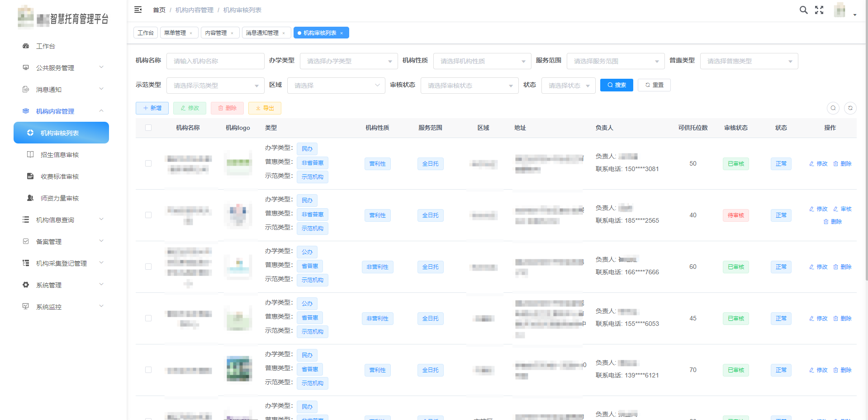
Task: Open the 审核状态 filter dropdown
Action: [469, 86]
